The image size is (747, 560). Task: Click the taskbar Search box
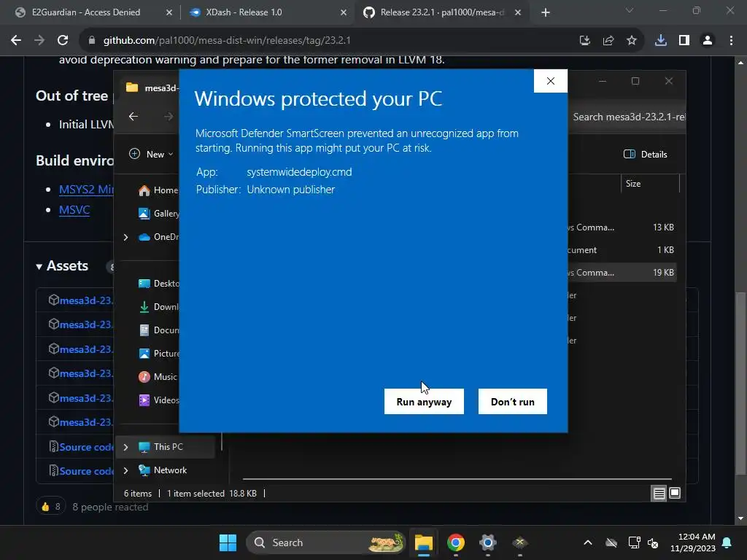click(x=326, y=542)
